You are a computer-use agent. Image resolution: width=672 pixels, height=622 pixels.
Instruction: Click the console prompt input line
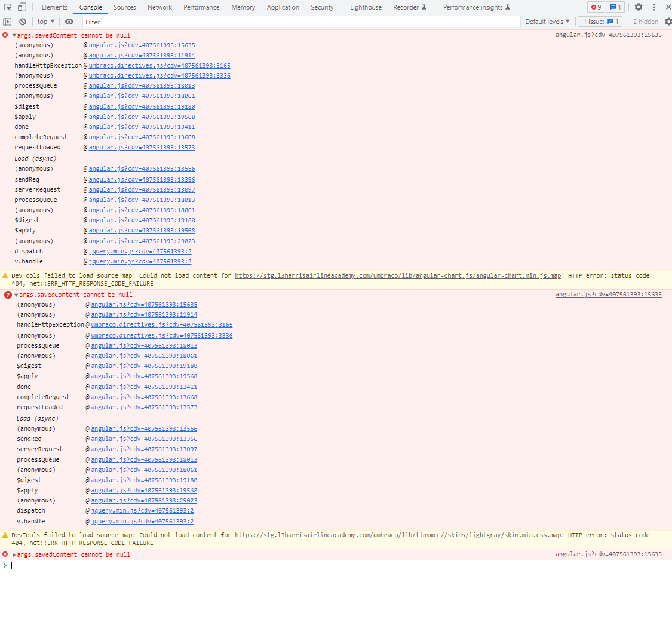click(339, 566)
